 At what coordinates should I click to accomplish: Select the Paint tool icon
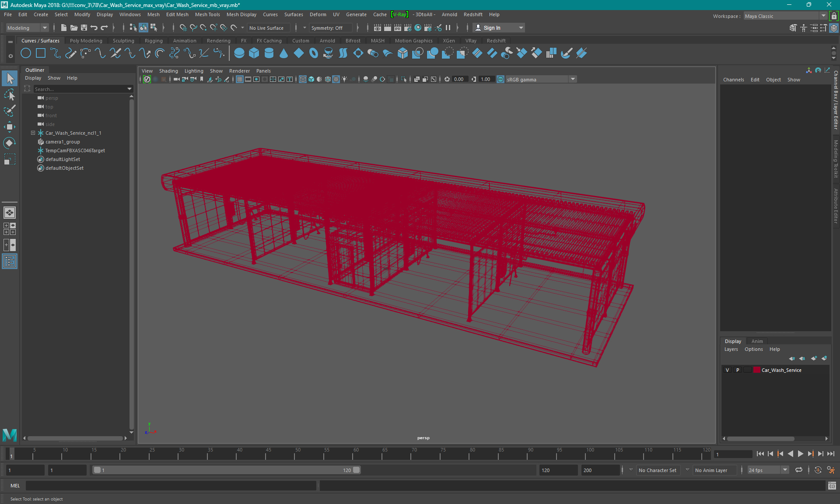coord(10,111)
